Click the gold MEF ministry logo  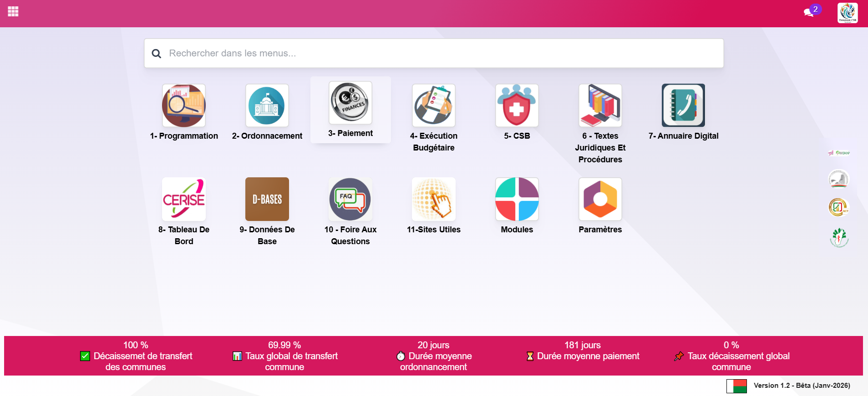[x=839, y=207]
